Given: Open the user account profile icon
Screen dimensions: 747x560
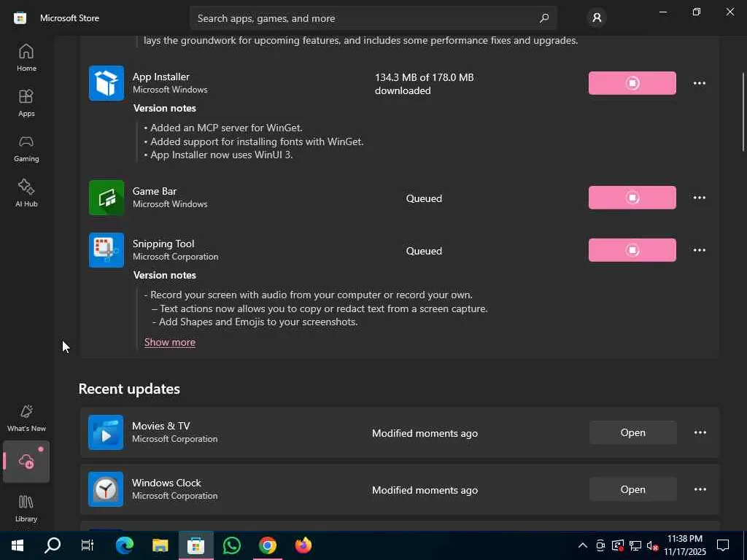Looking at the screenshot, I should 597,18.
